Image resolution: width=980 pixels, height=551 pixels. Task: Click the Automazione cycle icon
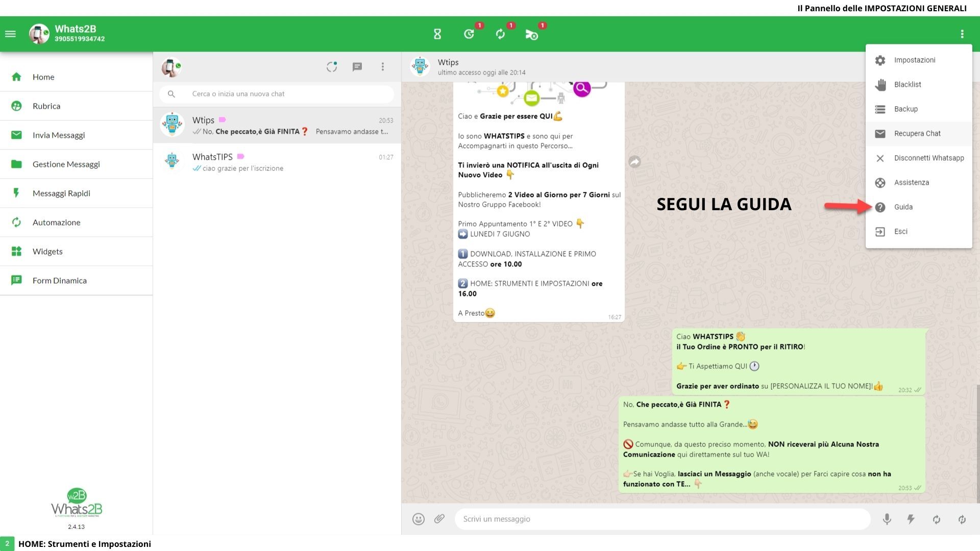[x=16, y=222]
